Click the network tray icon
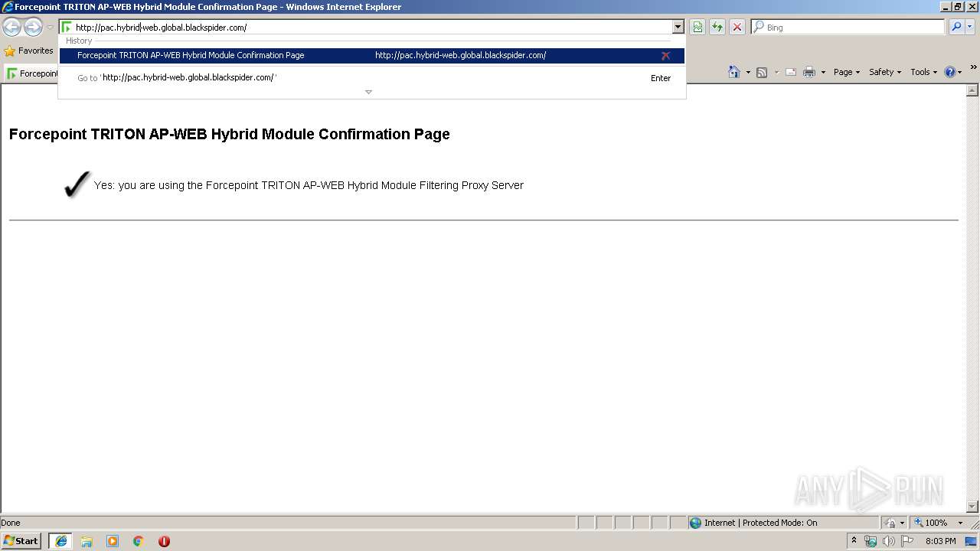Image resolution: width=980 pixels, height=551 pixels. [871, 541]
